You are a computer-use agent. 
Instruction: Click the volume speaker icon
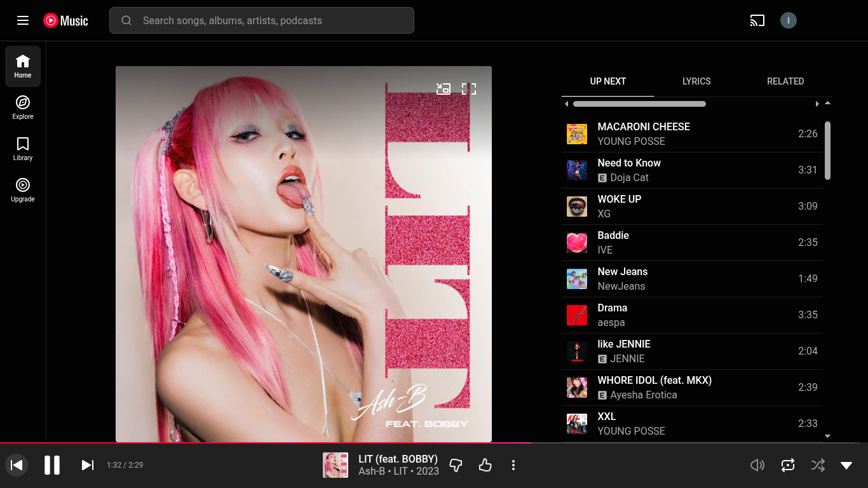[757, 465]
